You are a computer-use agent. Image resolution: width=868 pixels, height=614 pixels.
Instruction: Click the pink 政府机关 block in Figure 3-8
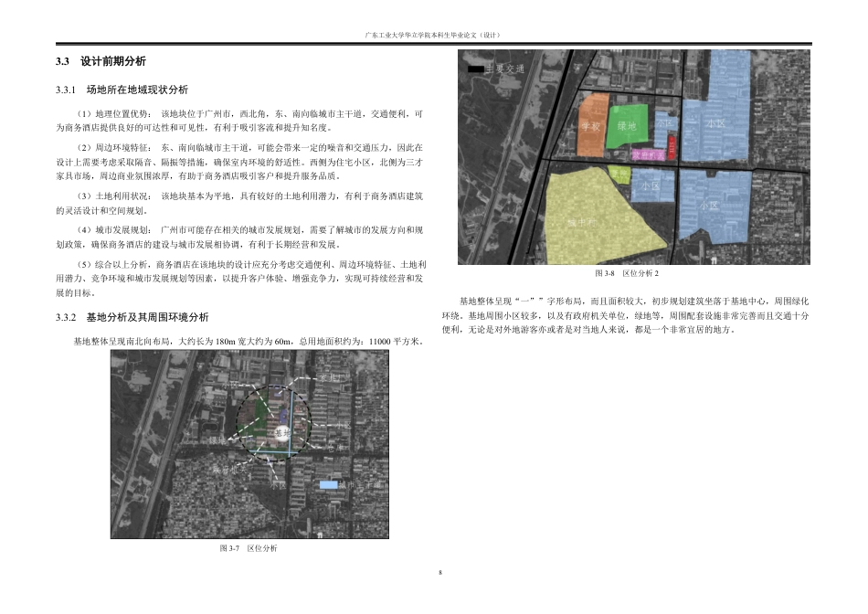(x=647, y=155)
